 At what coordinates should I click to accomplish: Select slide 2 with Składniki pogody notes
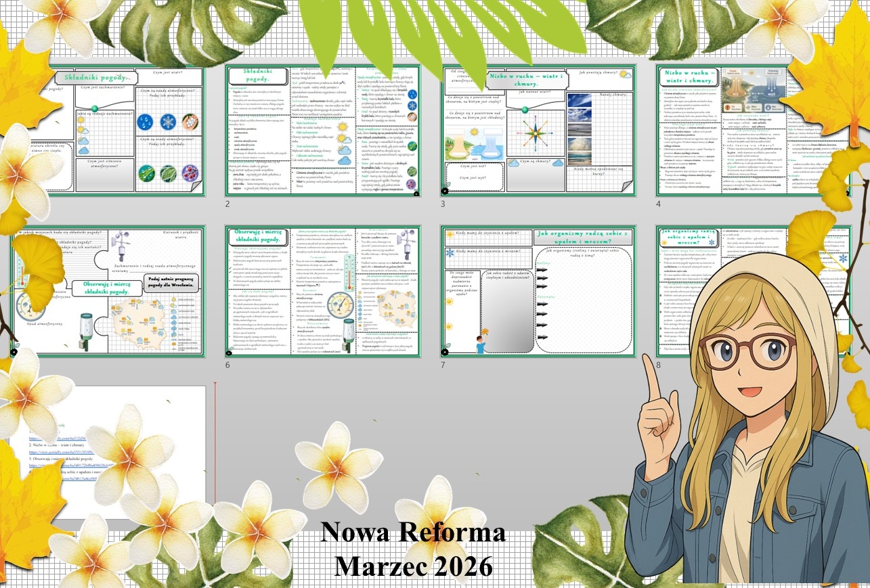pos(323,131)
